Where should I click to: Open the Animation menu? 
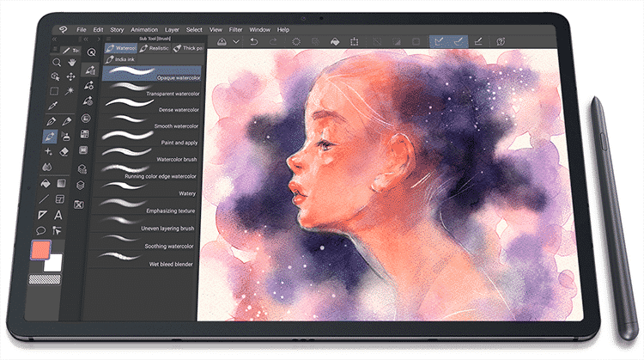point(144,29)
